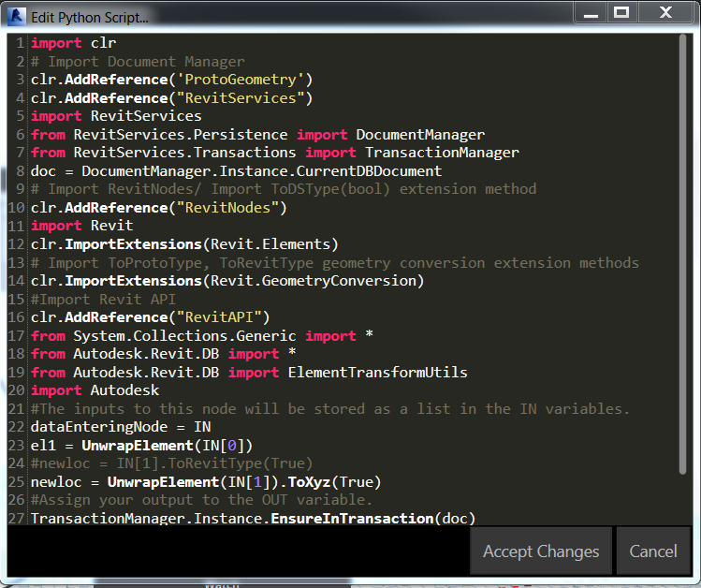The height and width of the screenshot is (588, 701).
Task: Click line 11 'import Revit'
Action: click(81, 226)
